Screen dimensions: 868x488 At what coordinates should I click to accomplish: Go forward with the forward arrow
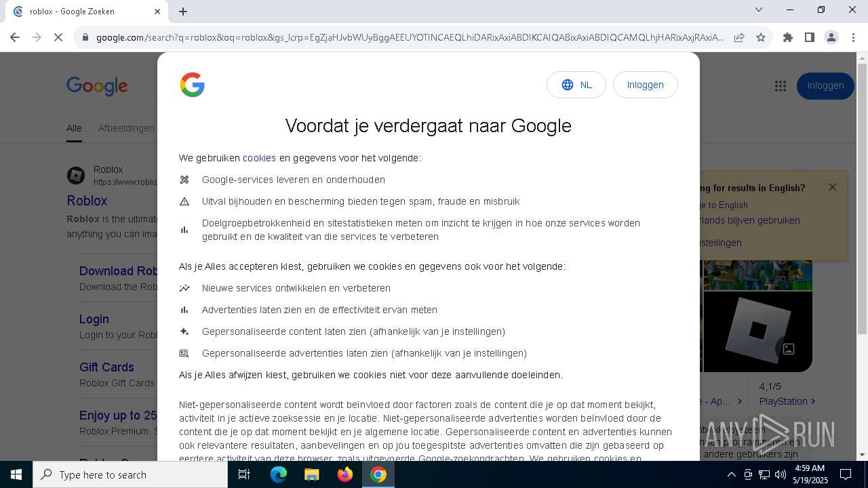(37, 37)
